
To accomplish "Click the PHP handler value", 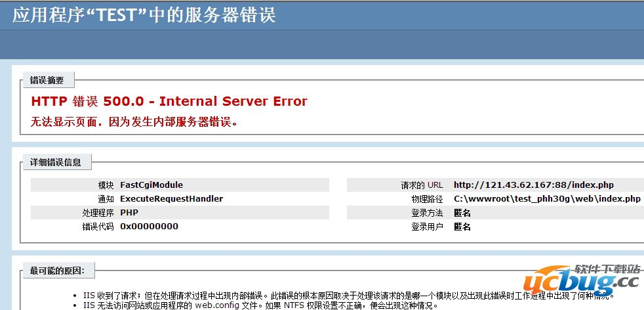I will pos(129,213).
